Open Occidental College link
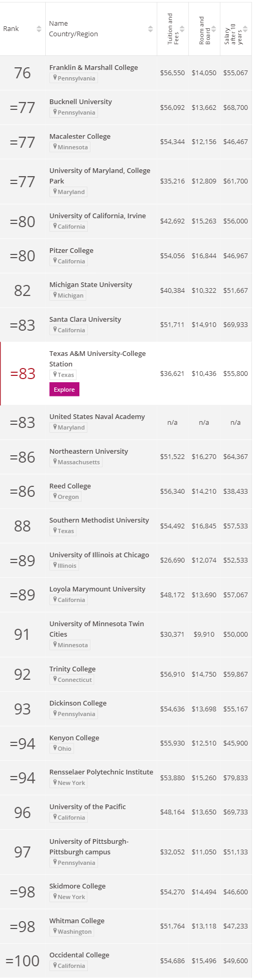This screenshot has width=253, height=980. tap(79, 955)
